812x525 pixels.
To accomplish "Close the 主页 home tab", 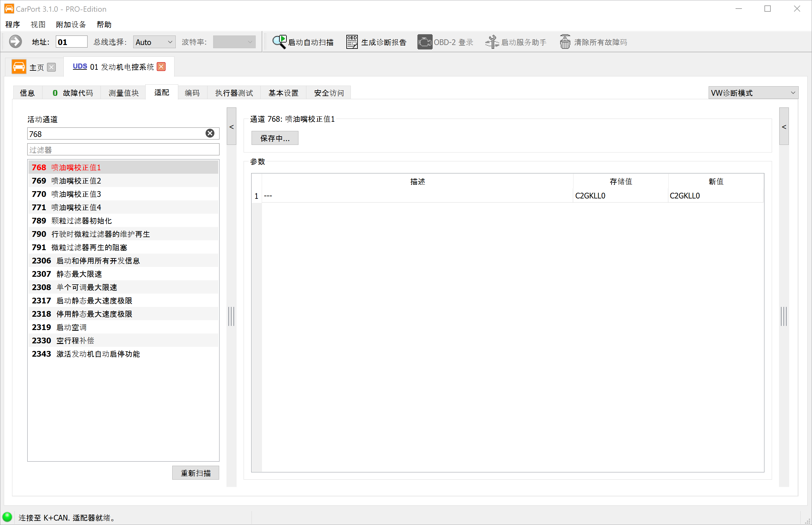I will click(x=51, y=67).
